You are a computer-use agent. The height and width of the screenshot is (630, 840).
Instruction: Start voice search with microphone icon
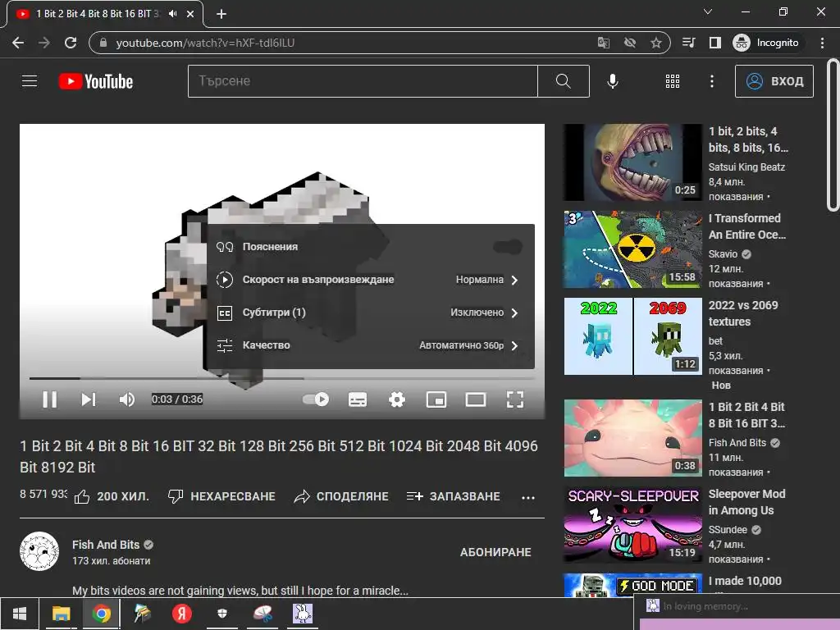[612, 81]
